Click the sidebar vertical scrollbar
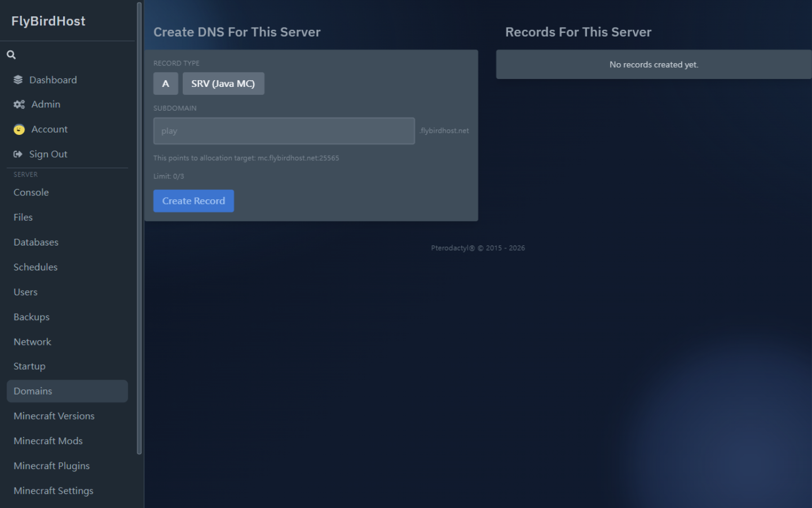Screen dimensions: 812x508 click(x=139, y=228)
